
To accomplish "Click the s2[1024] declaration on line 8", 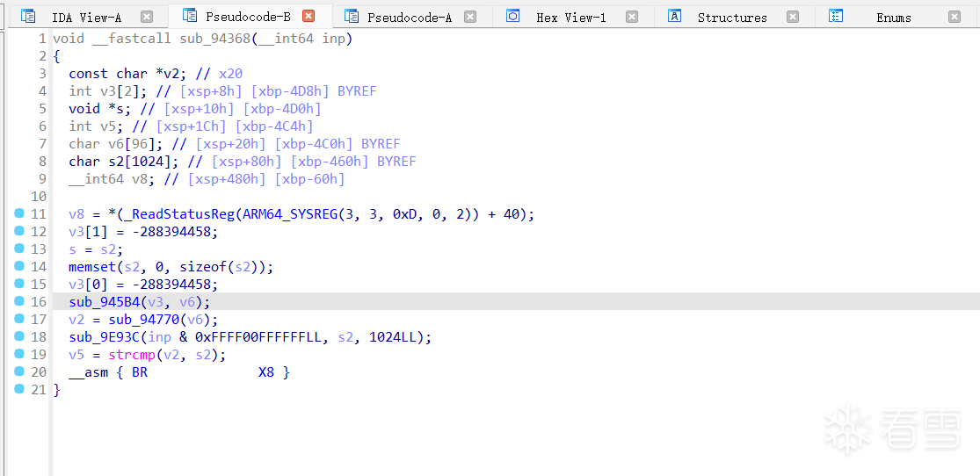I will (x=125, y=162).
